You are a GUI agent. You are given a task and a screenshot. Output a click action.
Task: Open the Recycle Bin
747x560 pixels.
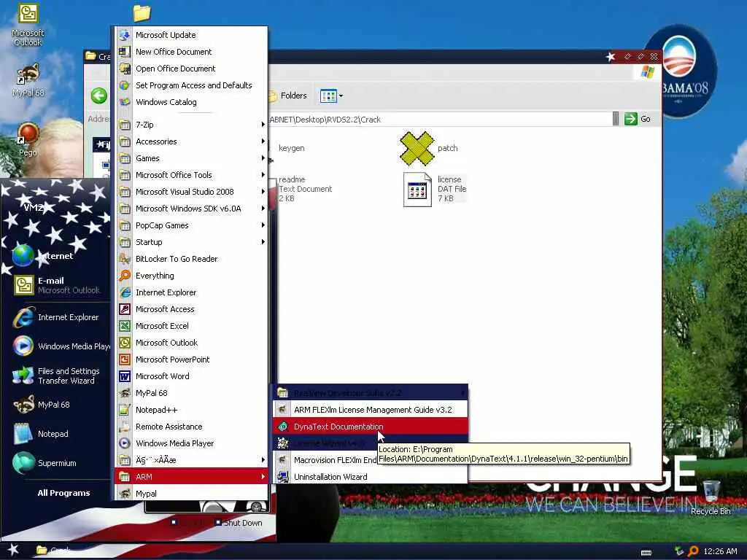click(711, 497)
